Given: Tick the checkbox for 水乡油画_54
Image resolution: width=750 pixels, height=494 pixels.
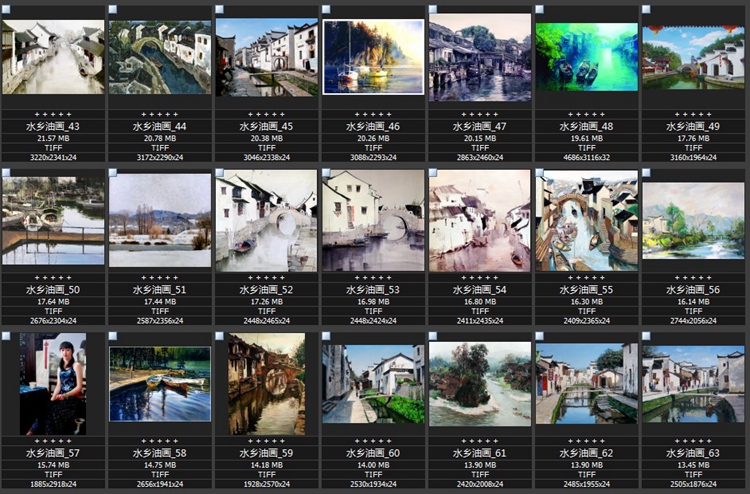Looking at the screenshot, I should tap(432, 173).
